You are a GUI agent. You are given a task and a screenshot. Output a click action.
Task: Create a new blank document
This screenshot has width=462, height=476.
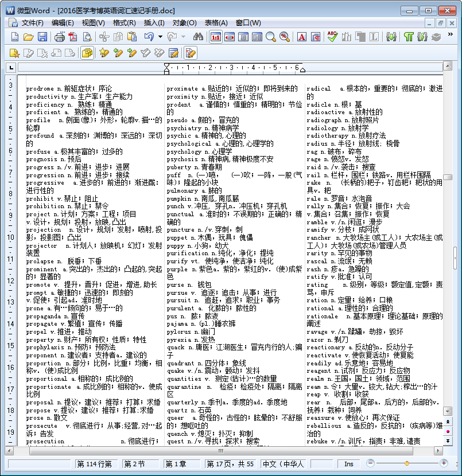click(14, 37)
